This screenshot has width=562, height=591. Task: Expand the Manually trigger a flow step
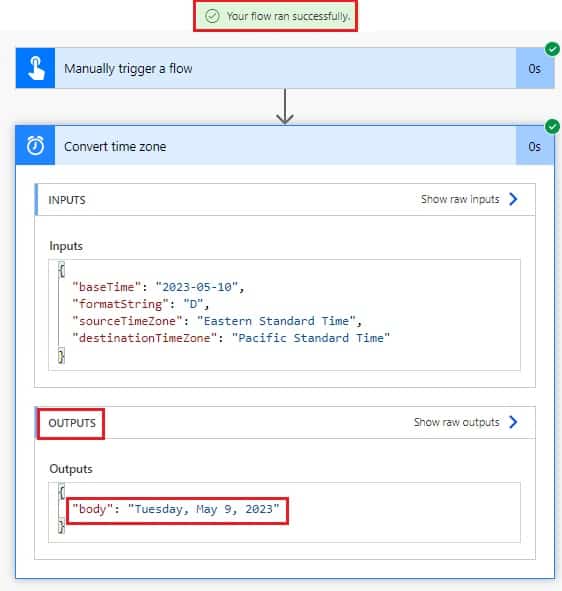(x=285, y=68)
